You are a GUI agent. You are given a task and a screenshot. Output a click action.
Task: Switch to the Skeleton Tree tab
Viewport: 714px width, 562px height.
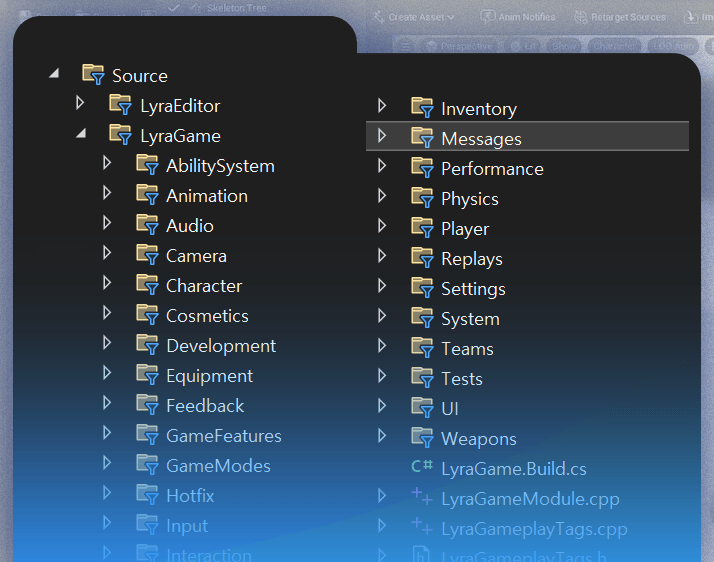(236, 8)
